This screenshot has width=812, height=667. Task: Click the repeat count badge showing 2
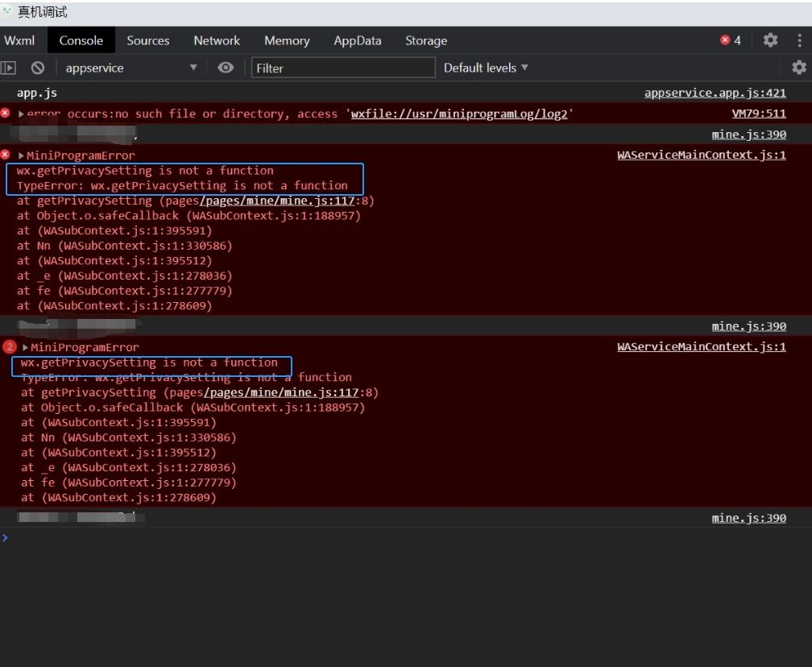point(10,347)
